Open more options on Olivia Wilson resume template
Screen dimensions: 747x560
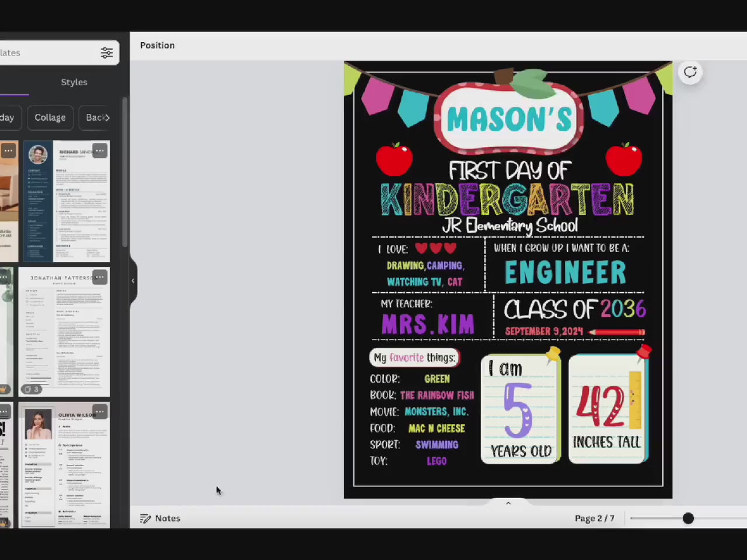pyautogui.click(x=100, y=412)
